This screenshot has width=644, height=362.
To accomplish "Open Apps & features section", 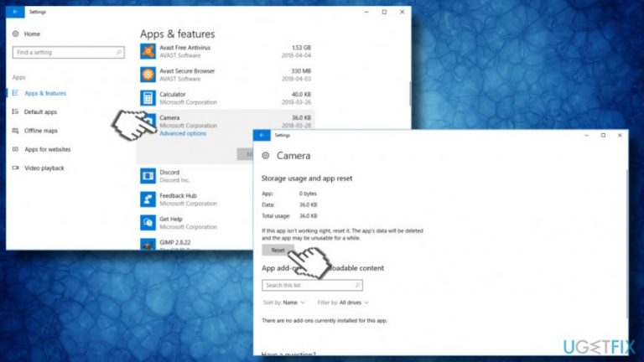I will point(45,93).
